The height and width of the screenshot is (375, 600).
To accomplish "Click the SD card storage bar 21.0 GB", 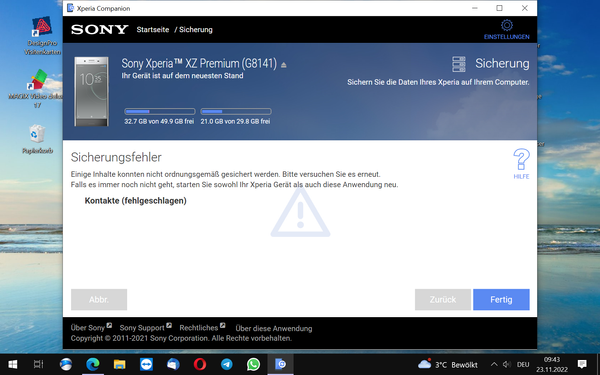I will pyautogui.click(x=236, y=111).
